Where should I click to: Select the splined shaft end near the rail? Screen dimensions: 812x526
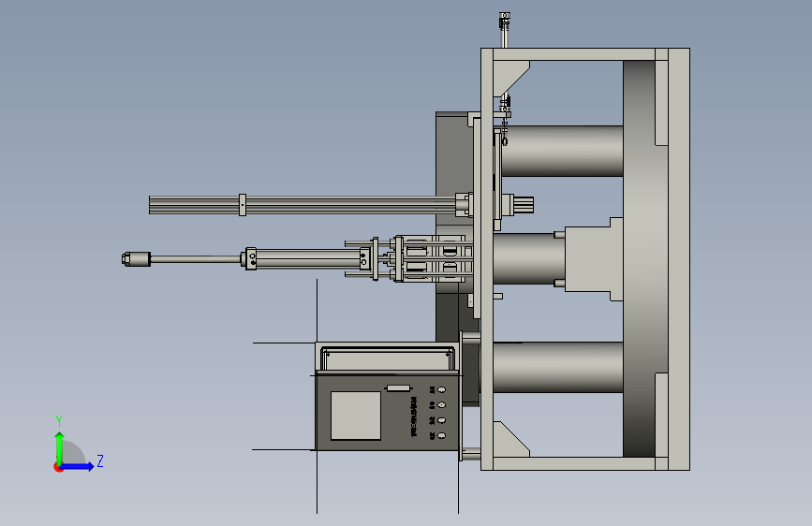coord(524,204)
